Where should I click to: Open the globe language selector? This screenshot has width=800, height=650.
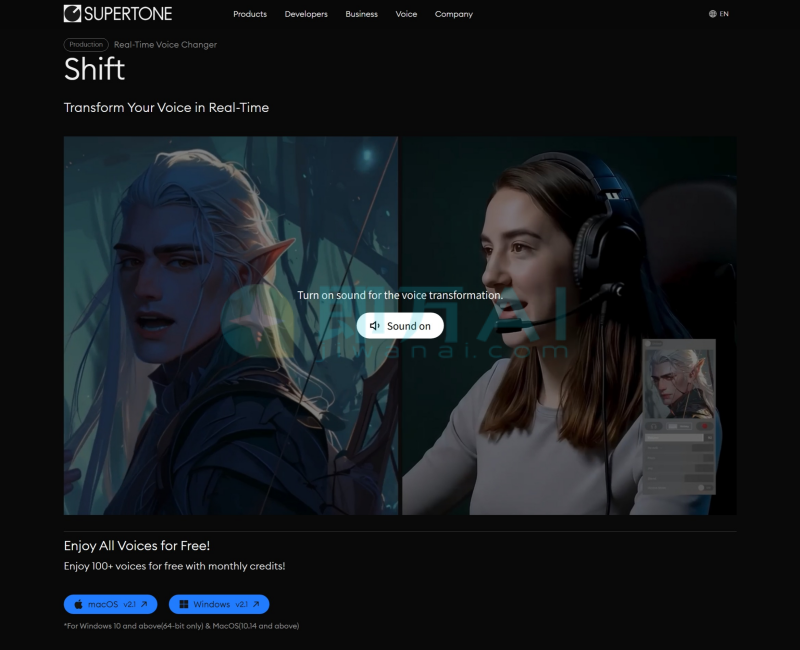click(x=712, y=14)
